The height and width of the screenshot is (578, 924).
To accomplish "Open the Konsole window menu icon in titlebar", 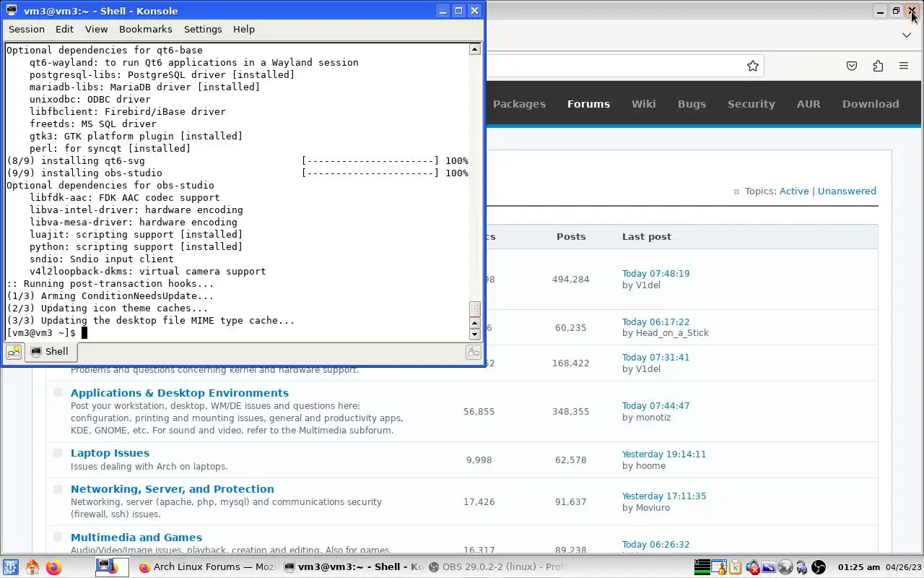I will click(12, 10).
